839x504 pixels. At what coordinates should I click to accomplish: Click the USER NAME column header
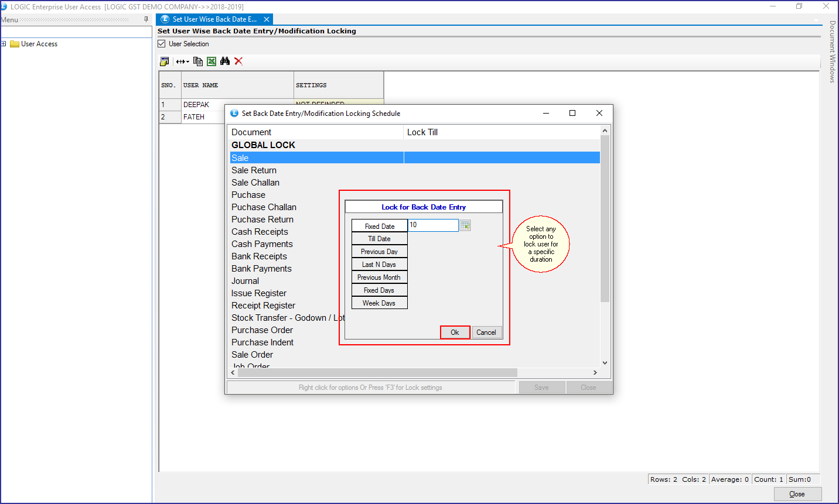coord(237,85)
